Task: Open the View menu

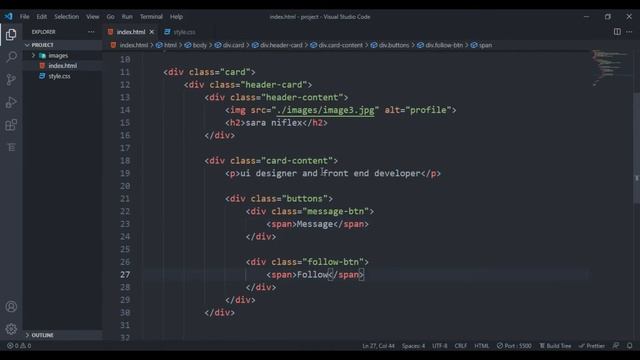Action: pyautogui.click(x=93, y=17)
